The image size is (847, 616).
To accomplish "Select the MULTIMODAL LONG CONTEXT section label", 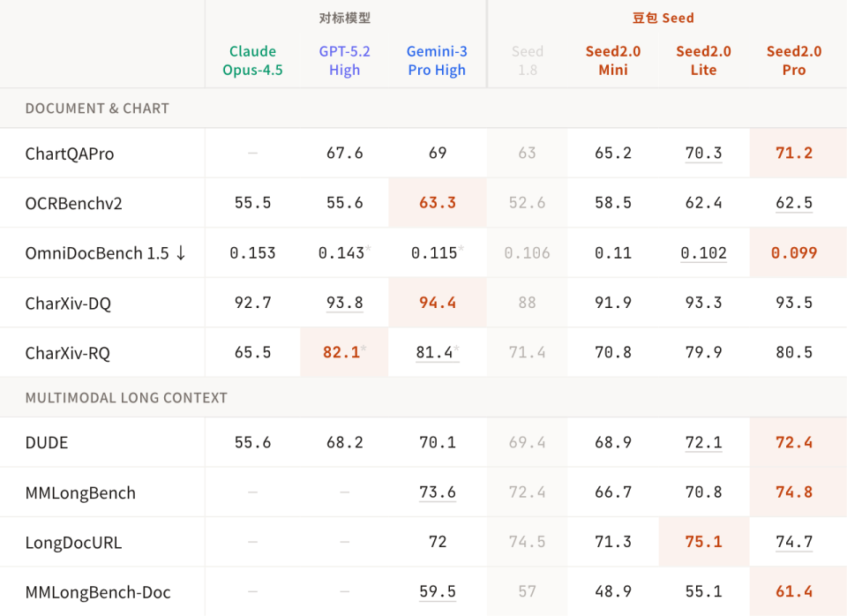I will click(x=126, y=398).
